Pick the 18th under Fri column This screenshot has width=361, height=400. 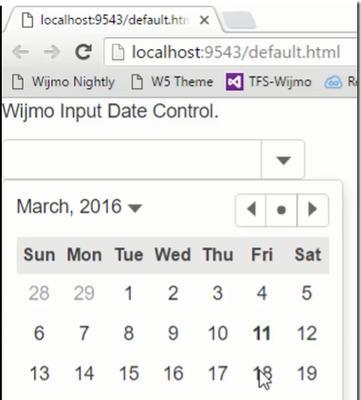coord(262,373)
